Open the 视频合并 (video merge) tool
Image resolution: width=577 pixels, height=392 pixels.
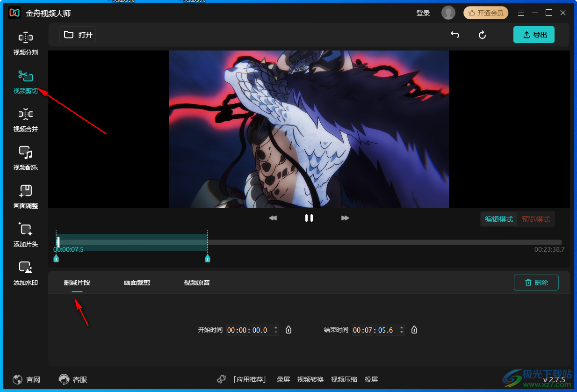26,121
